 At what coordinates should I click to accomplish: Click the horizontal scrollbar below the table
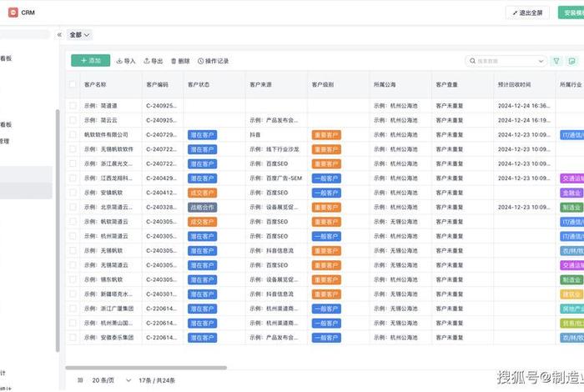pyautogui.click(x=146, y=368)
